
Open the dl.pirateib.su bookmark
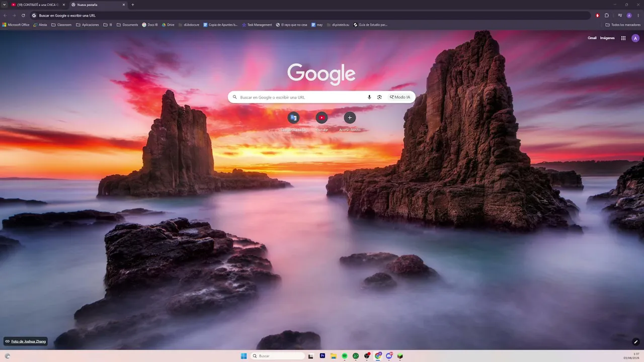pyautogui.click(x=338, y=25)
